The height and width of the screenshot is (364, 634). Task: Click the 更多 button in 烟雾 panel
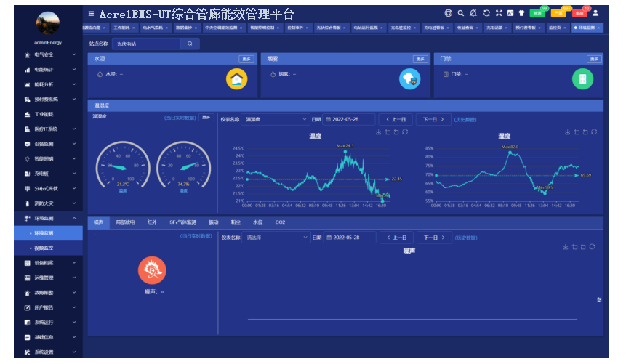click(420, 59)
